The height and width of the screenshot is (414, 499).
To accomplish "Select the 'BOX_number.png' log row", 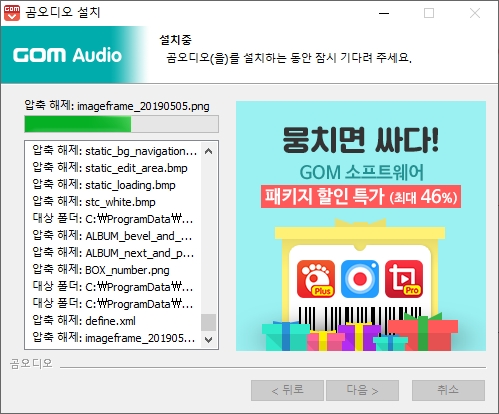I will (101, 270).
